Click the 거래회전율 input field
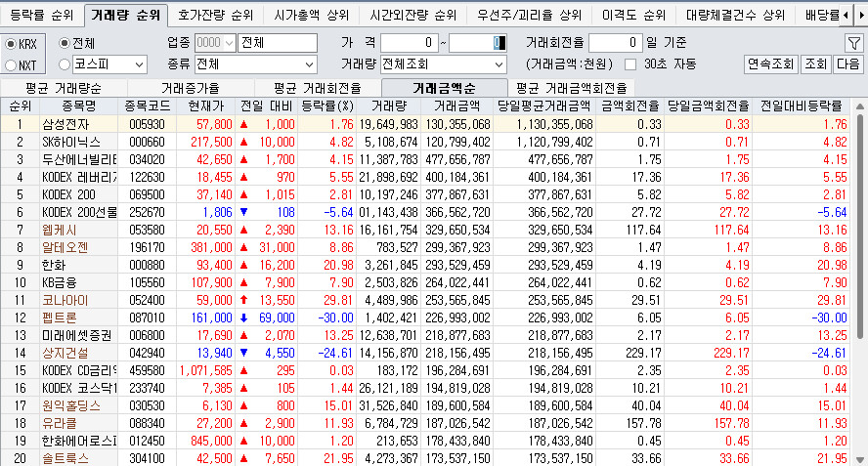 [x=616, y=43]
